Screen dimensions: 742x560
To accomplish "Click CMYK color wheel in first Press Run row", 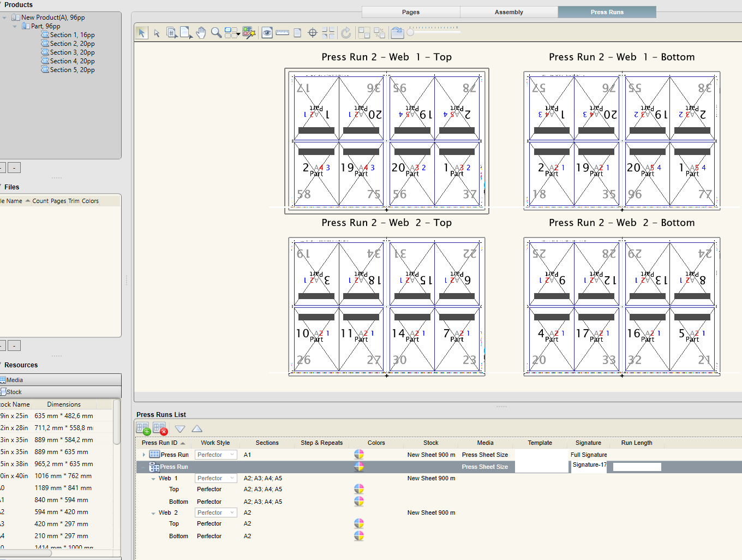I will [358, 454].
